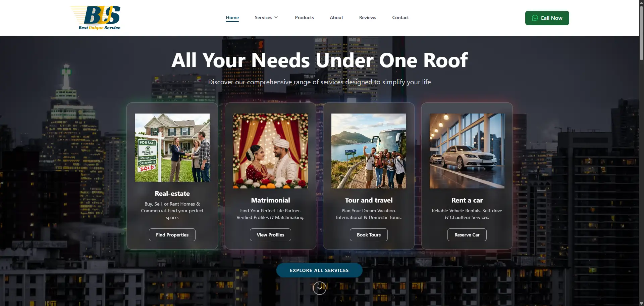Click the Book Tours button
This screenshot has height=306, width=644.
tap(369, 235)
